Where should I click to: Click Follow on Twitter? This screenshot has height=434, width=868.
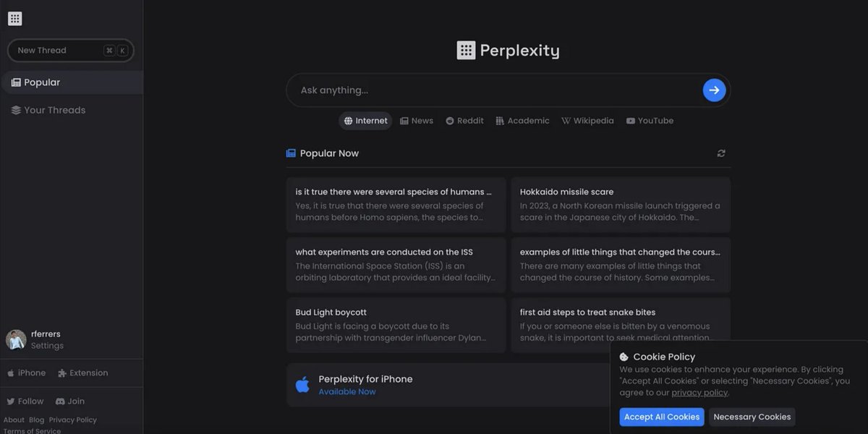[25, 401]
